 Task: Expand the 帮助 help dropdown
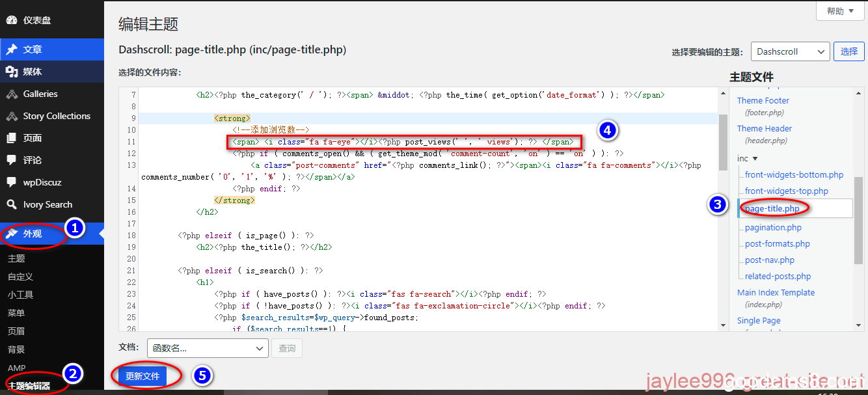click(840, 11)
